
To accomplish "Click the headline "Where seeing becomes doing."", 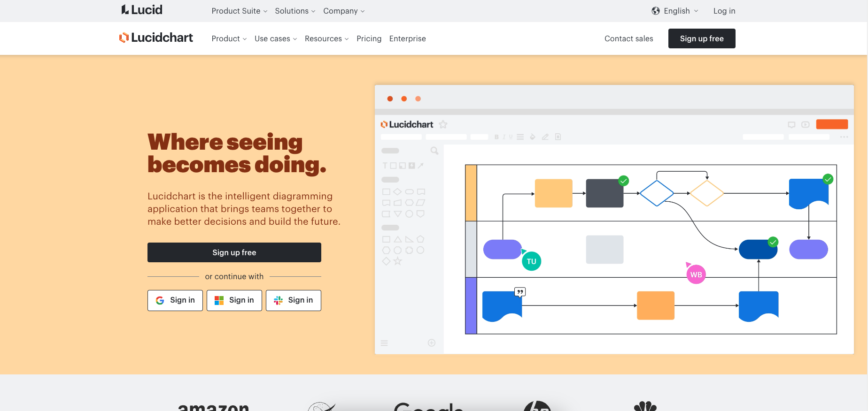I will (x=237, y=153).
